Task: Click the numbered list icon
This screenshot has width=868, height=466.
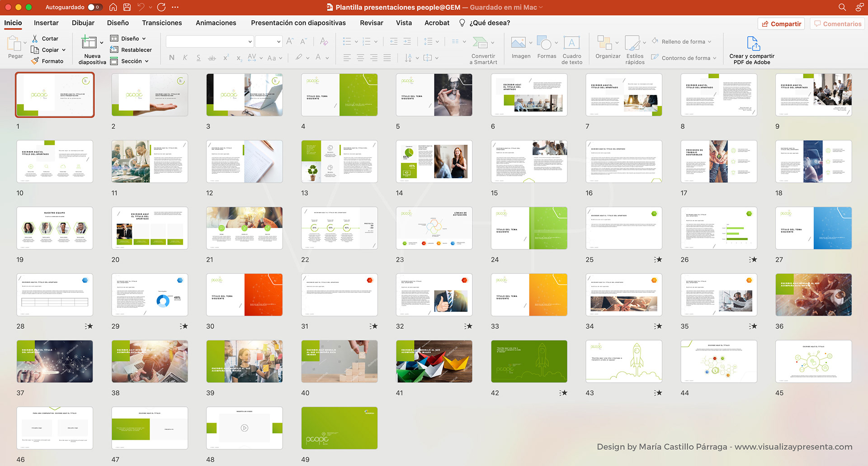Action: point(367,42)
